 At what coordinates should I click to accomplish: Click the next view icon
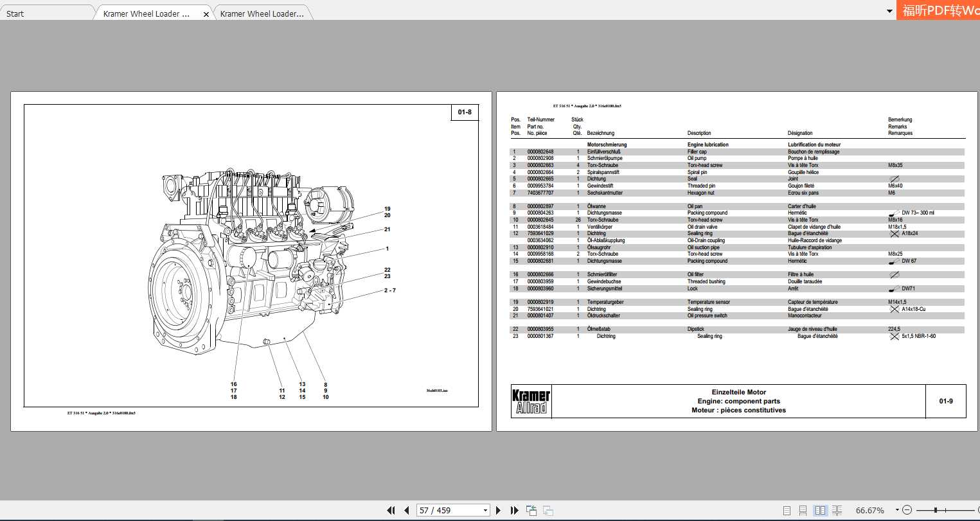pos(548,510)
